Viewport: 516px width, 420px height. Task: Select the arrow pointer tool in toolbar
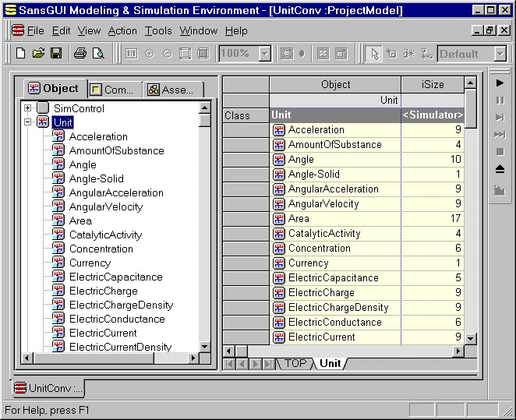tap(374, 54)
